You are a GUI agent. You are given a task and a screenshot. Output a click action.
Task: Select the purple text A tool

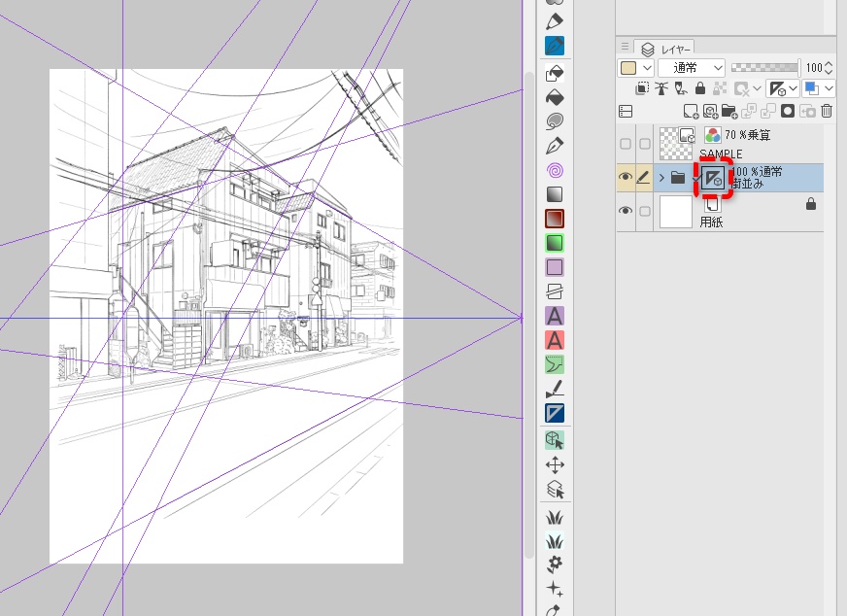coord(555,316)
